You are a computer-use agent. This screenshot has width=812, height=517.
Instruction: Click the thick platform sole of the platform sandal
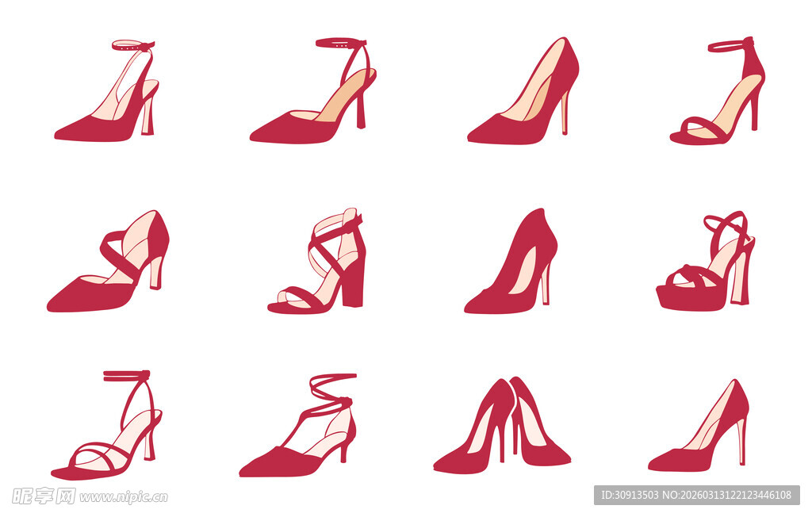pos(688,298)
